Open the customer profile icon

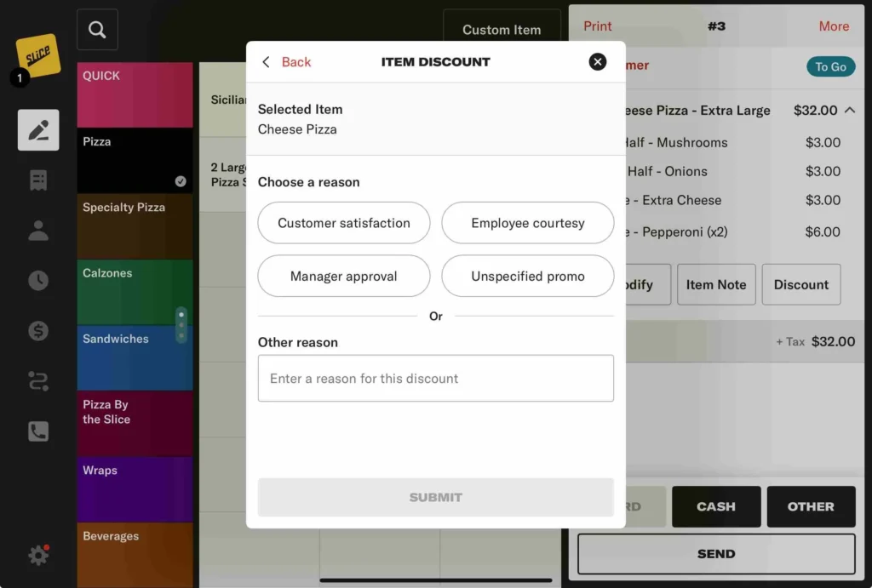(38, 231)
